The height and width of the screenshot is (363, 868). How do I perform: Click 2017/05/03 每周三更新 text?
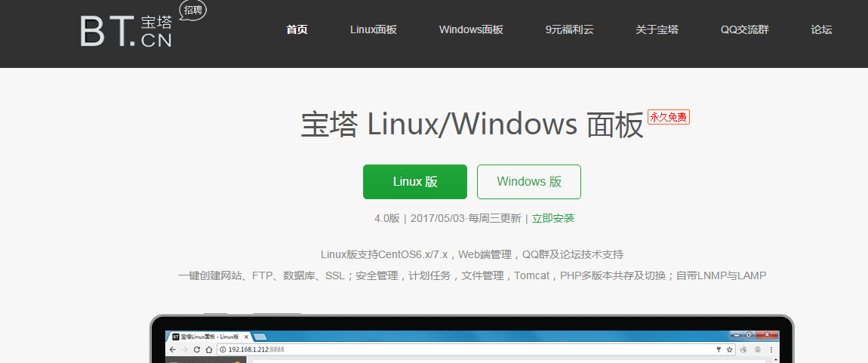tap(466, 218)
